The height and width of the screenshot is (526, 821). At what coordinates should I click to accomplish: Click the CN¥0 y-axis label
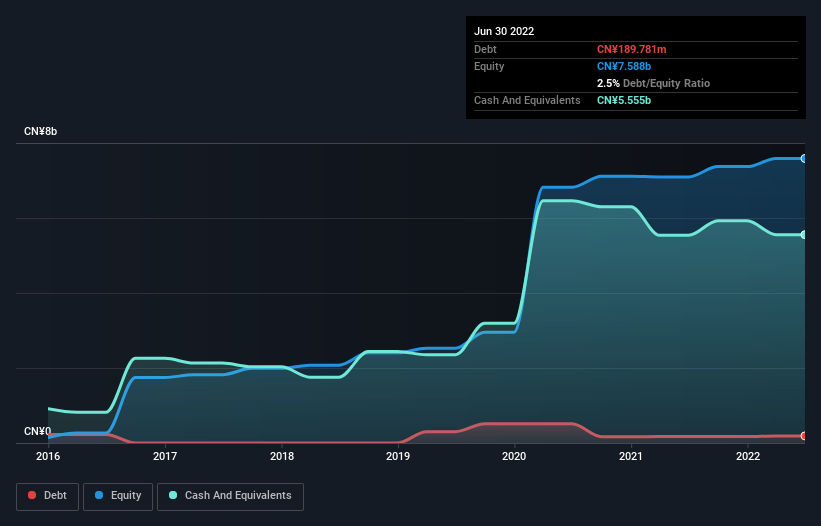[38, 431]
